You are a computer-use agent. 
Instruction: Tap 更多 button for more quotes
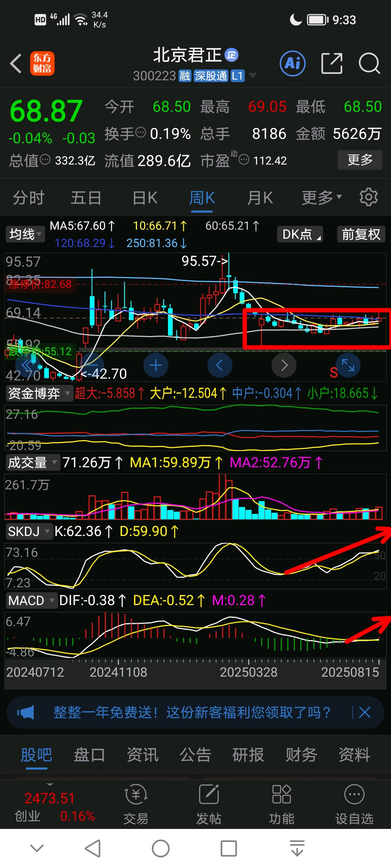pyautogui.click(x=360, y=159)
